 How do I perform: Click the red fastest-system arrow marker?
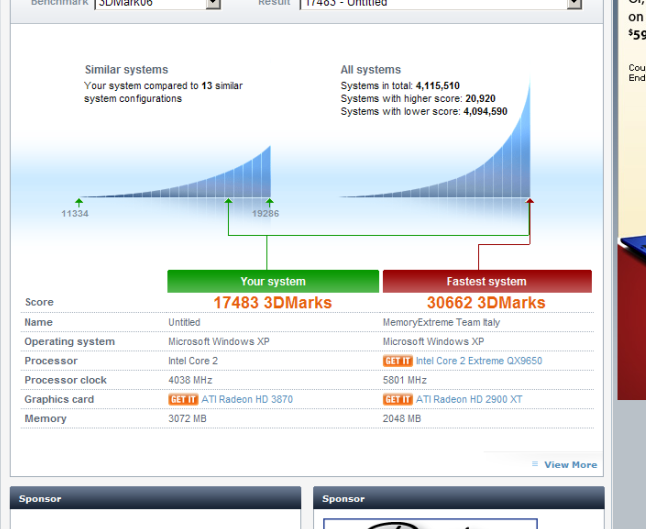[530, 201]
